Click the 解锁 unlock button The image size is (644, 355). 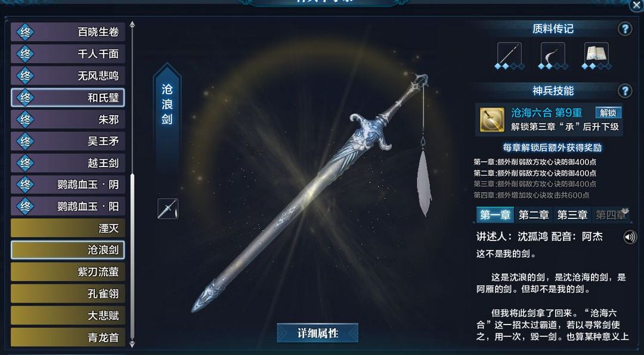click(x=608, y=113)
